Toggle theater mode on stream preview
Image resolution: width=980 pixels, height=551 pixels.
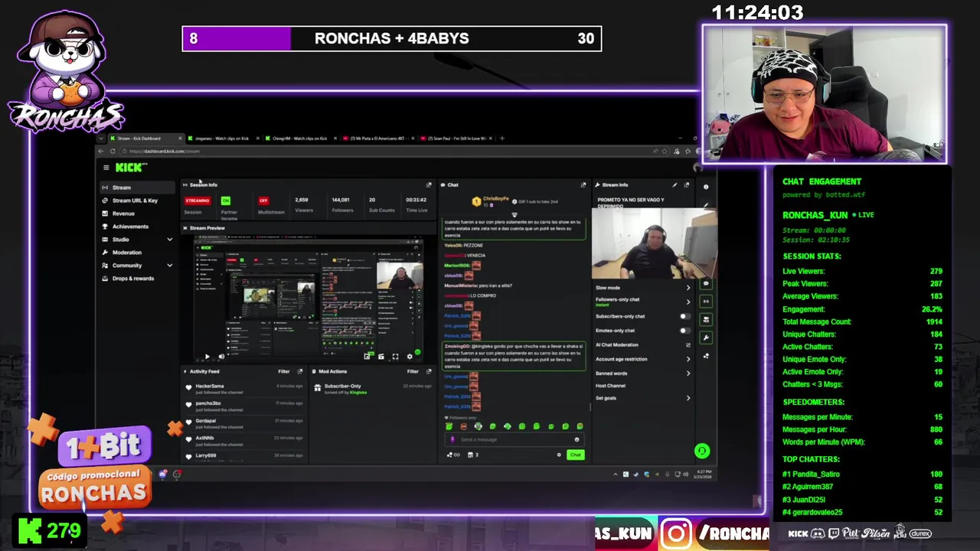point(381,357)
